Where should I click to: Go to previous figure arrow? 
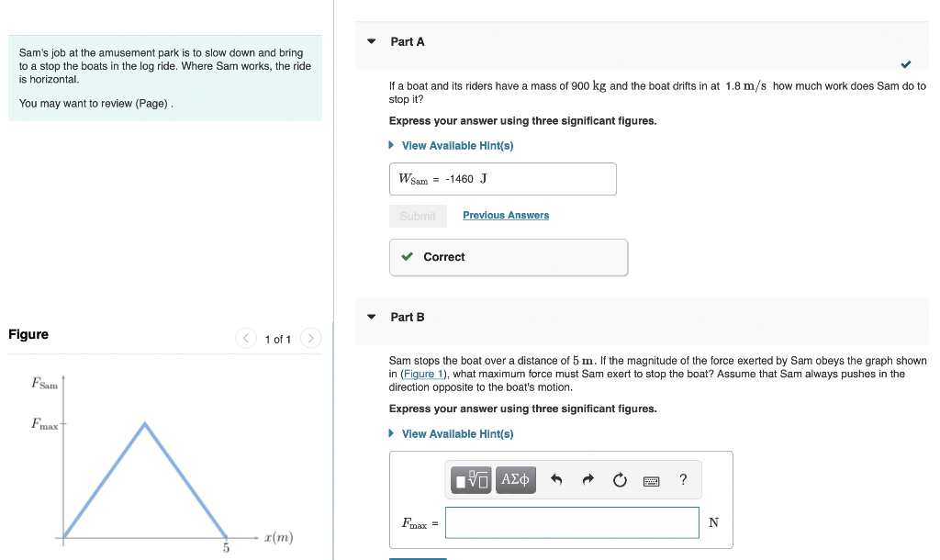[246, 339]
